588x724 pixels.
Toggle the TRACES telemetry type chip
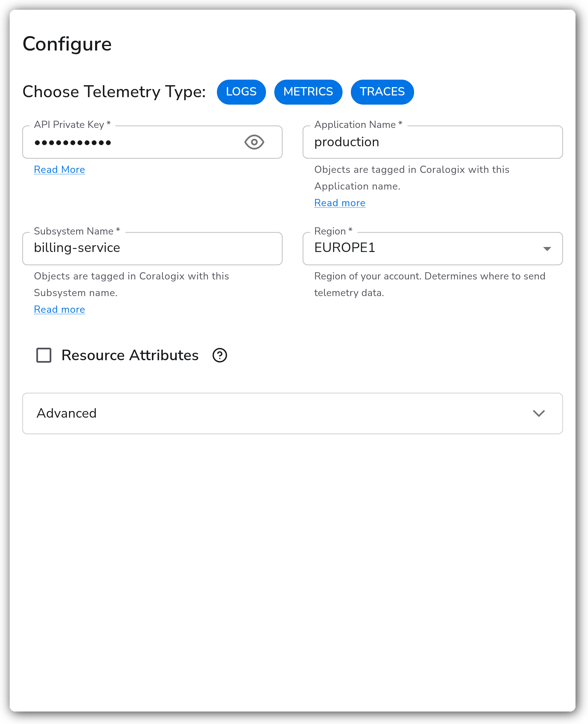point(382,92)
